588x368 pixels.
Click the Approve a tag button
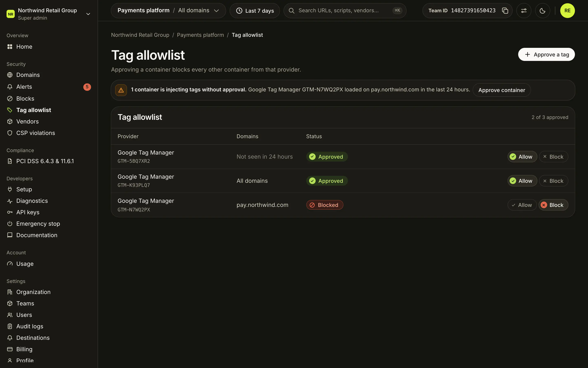point(546,55)
